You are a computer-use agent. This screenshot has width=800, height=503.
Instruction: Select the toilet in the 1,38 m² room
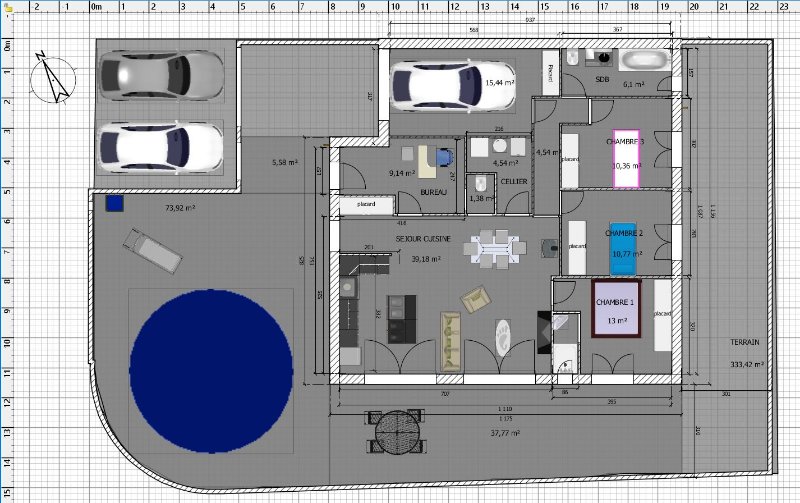tap(481, 184)
